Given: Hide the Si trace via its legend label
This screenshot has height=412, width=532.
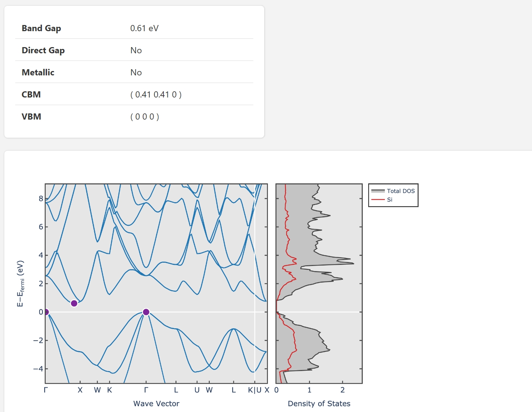Looking at the screenshot, I should point(390,200).
